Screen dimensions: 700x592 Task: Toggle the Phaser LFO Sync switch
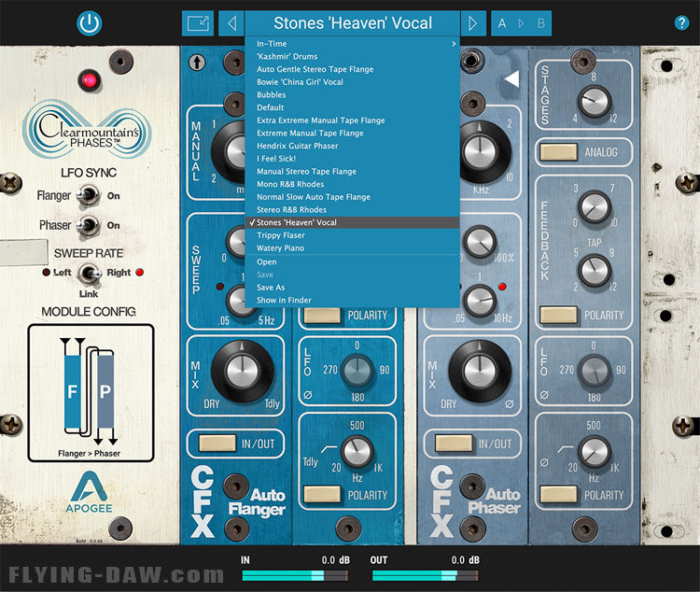point(89,225)
